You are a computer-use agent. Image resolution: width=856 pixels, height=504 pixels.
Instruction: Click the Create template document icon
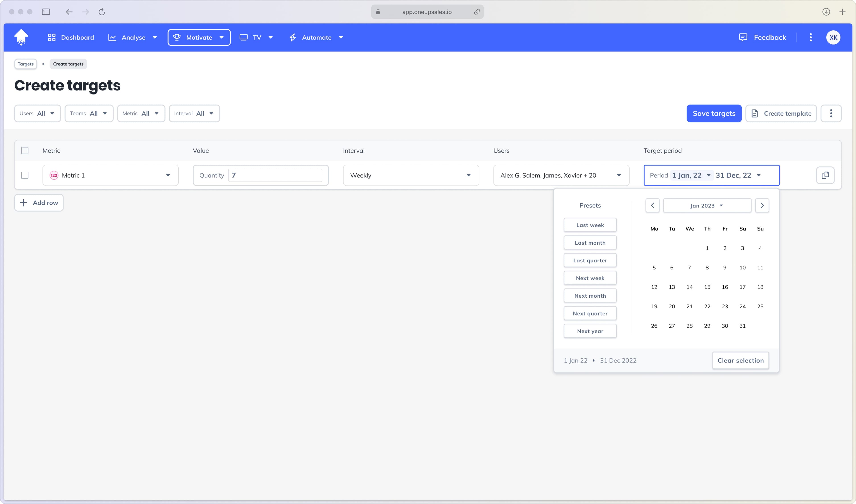tap(754, 113)
